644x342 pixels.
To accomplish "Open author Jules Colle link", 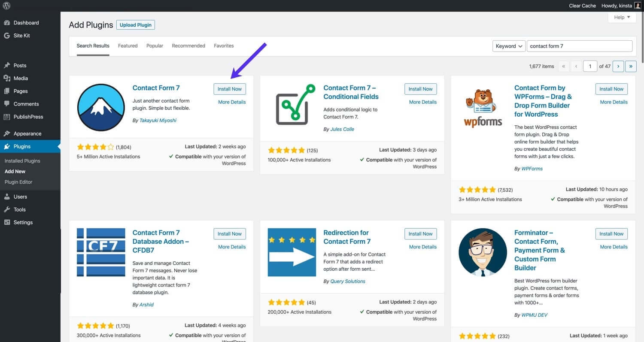I will coord(342,129).
